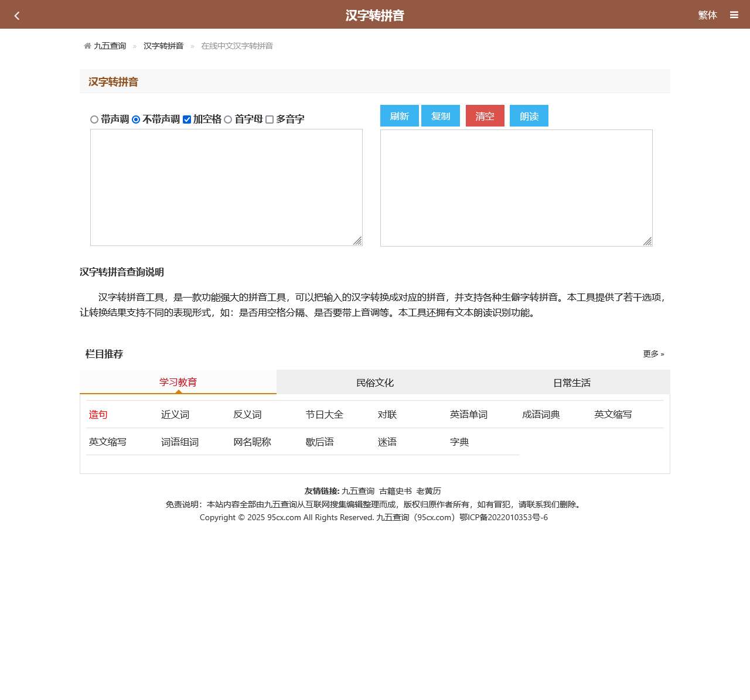The height and width of the screenshot is (700, 750).
Task: Select the 带声调 radio option
Action: click(x=94, y=119)
